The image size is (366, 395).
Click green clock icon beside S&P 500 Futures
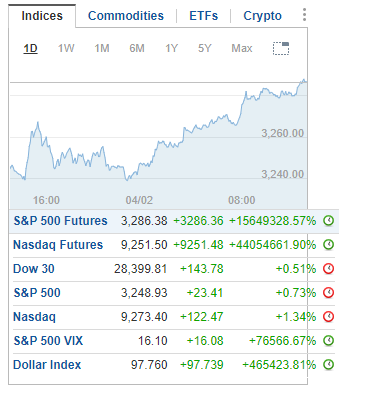pyautogui.click(x=328, y=221)
